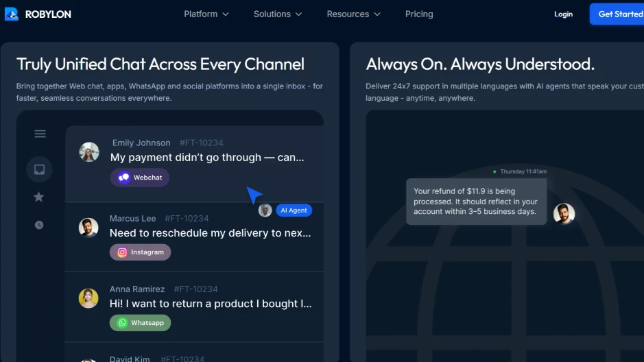The height and width of the screenshot is (362, 644).
Task: Click the Whatsapp logo icon
Action: [122, 323]
